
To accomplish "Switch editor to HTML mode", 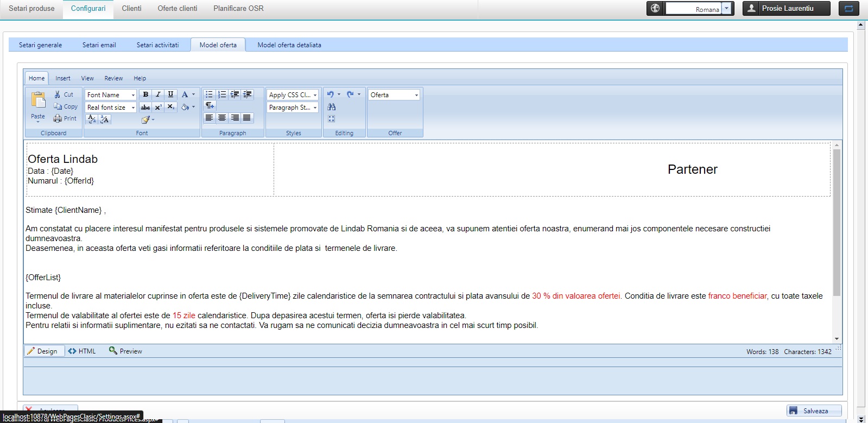I will (x=82, y=351).
